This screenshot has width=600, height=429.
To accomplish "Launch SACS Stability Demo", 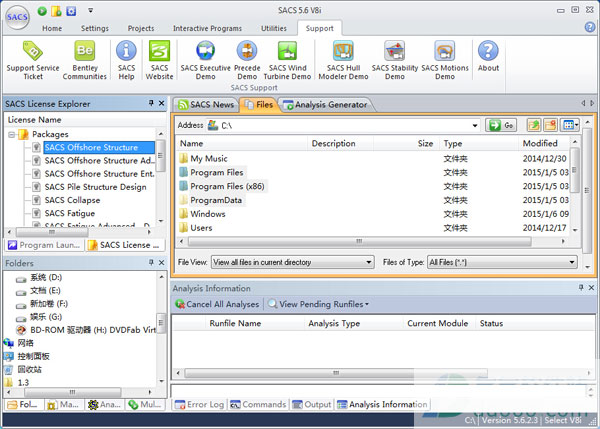I will click(x=395, y=60).
